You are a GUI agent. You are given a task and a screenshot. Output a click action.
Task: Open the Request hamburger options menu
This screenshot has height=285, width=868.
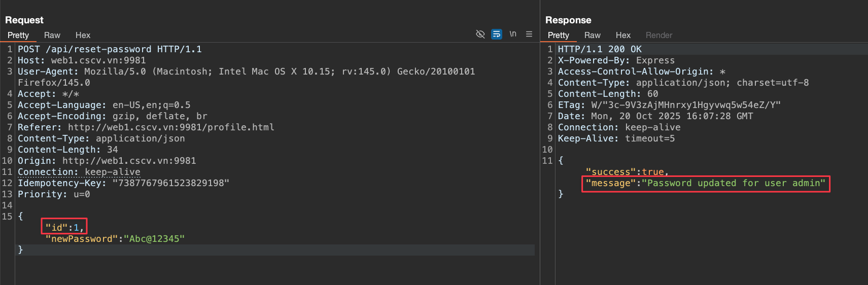529,34
